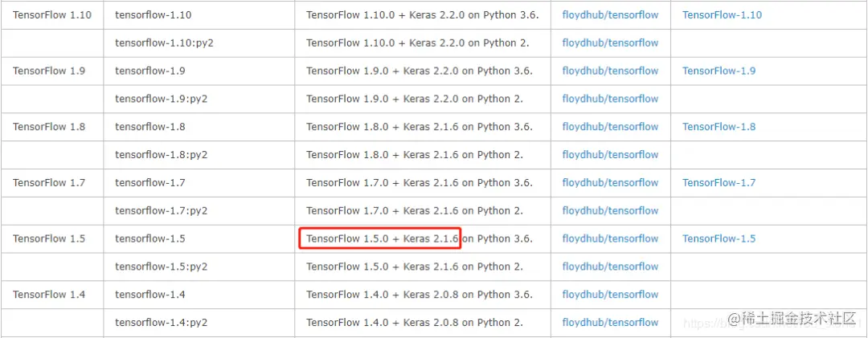Image resolution: width=868 pixels, height=338 pixels.
Task: Click 'TensorFlow 1.7.0 + Keras 2.1.6 on Python 2.' text
Action: (x=415, y=210)
